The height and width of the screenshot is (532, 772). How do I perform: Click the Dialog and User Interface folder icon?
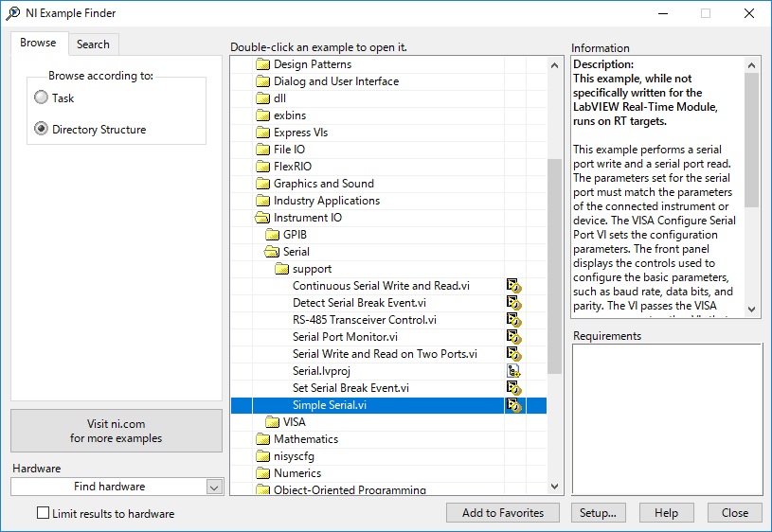(x=263, y=81)
